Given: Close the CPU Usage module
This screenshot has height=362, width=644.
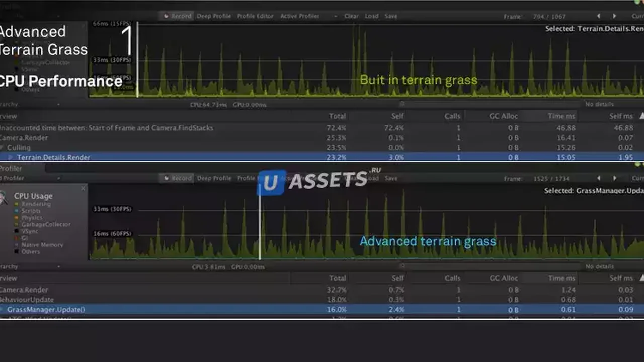Looking at the screenshot, I should (84, 189).
